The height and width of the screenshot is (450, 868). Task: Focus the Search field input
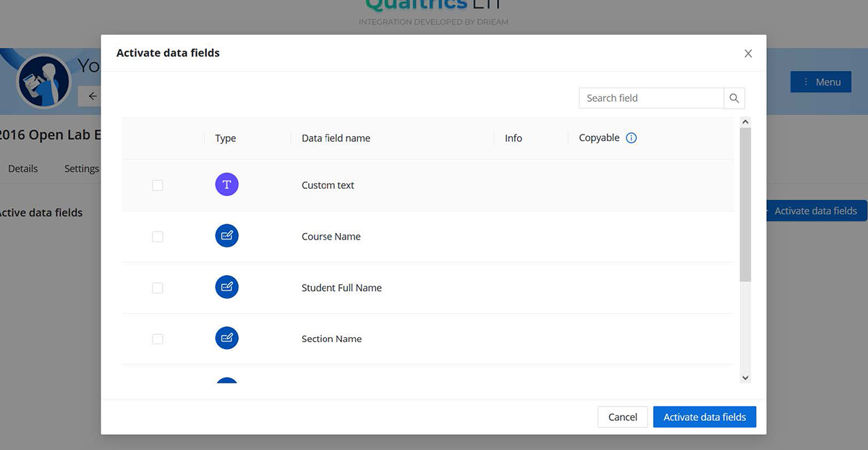click(x=651, y=98)
